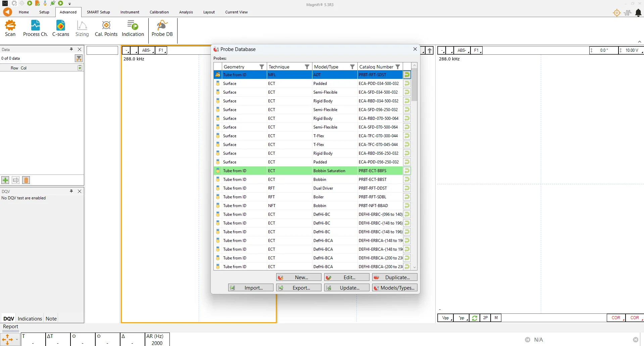Screen dimensions: 644x346
Task: Click the gear refresh icon in quick toolbar
Action: (x=14, y=3)
